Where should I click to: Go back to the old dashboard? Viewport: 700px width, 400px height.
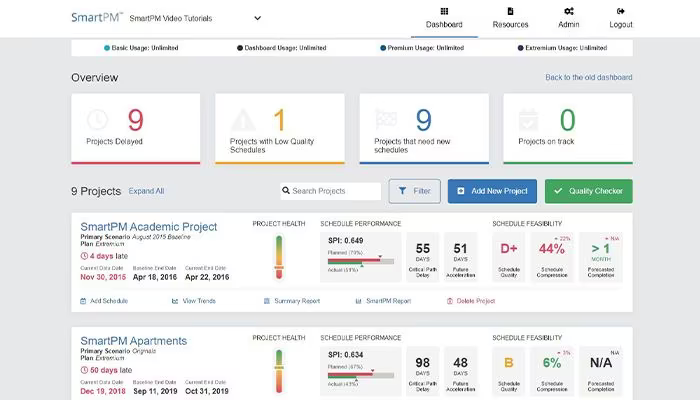pos(588,77)
